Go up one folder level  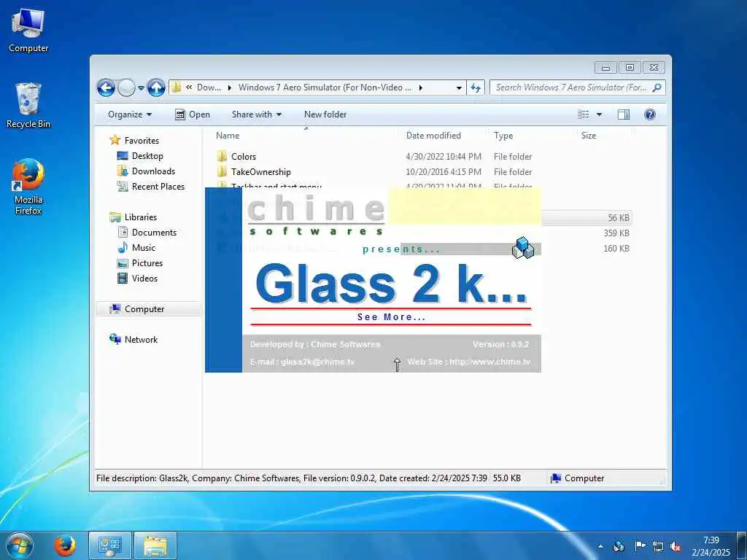pyautogui.click(x=156, y=87)
